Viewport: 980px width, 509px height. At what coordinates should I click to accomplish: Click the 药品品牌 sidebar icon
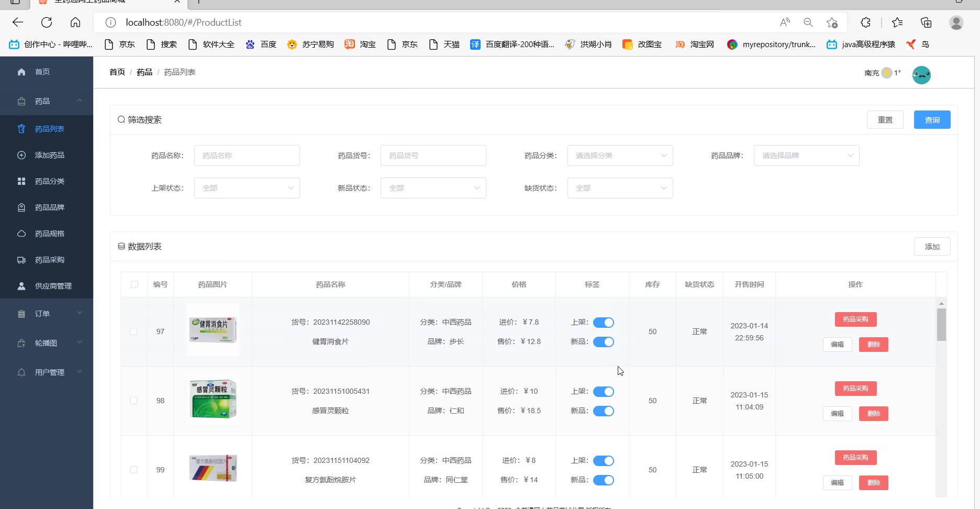pos(21,207)
